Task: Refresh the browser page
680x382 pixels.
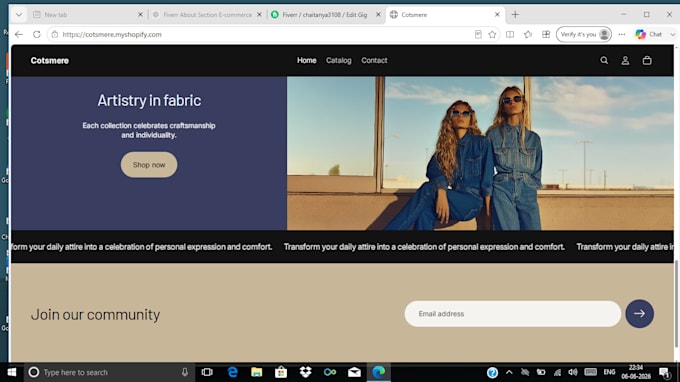Action: (36, 34)
